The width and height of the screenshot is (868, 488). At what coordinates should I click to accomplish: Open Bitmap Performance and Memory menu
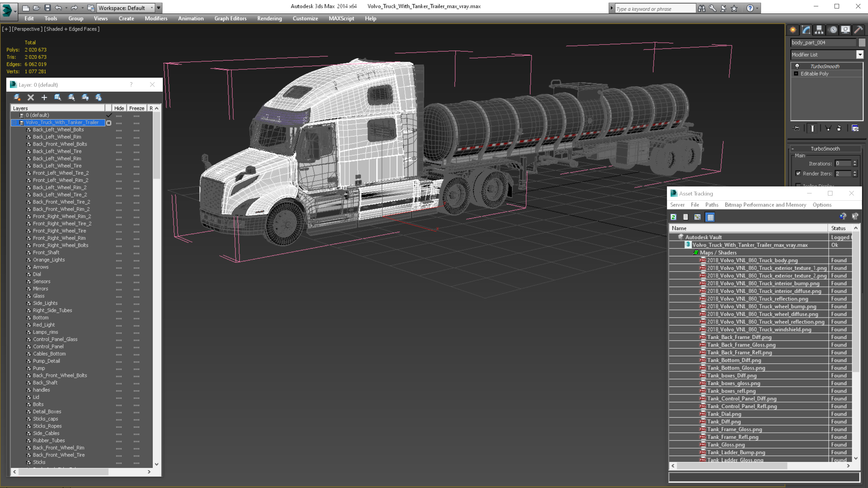(x=765, y=205)
